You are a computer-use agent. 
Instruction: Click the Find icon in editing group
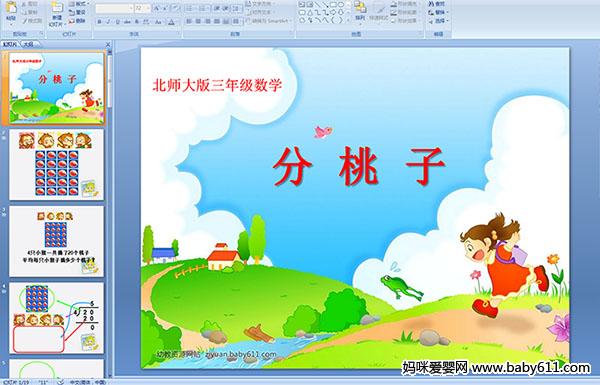click(x=437, y=4)
